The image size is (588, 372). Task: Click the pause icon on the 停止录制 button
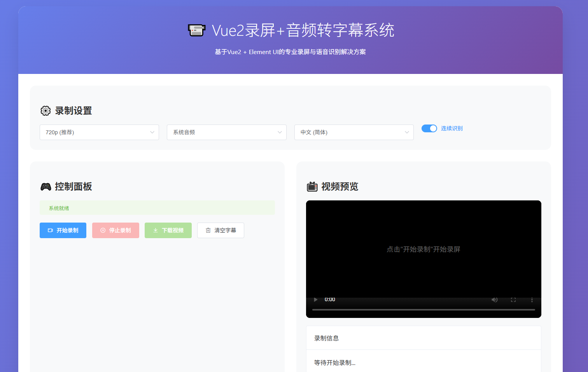tap(102, 230)
